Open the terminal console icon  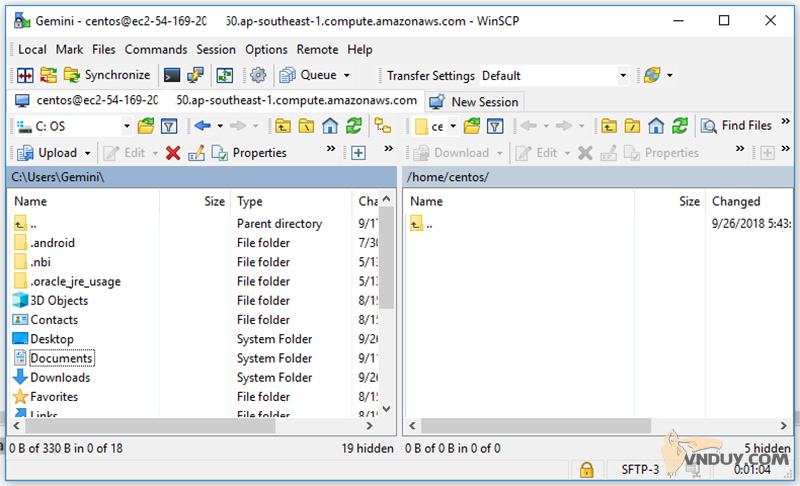click(172, 75)
